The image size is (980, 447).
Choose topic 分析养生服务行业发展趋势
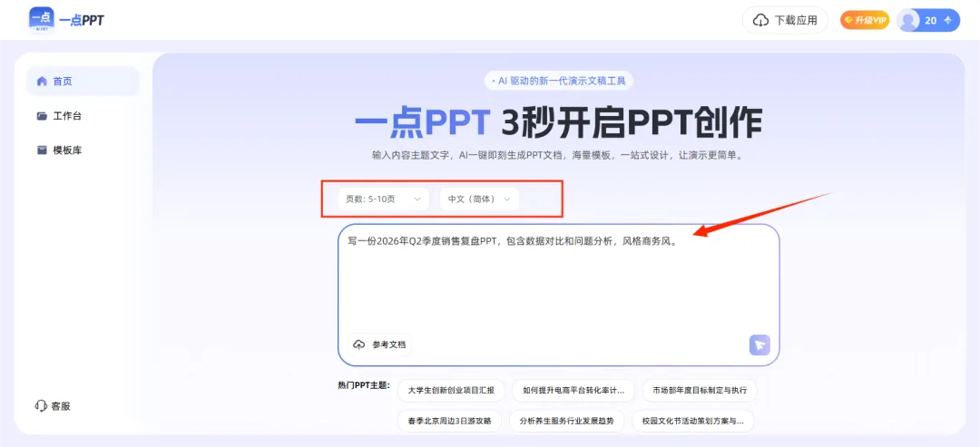click(567, 422)
